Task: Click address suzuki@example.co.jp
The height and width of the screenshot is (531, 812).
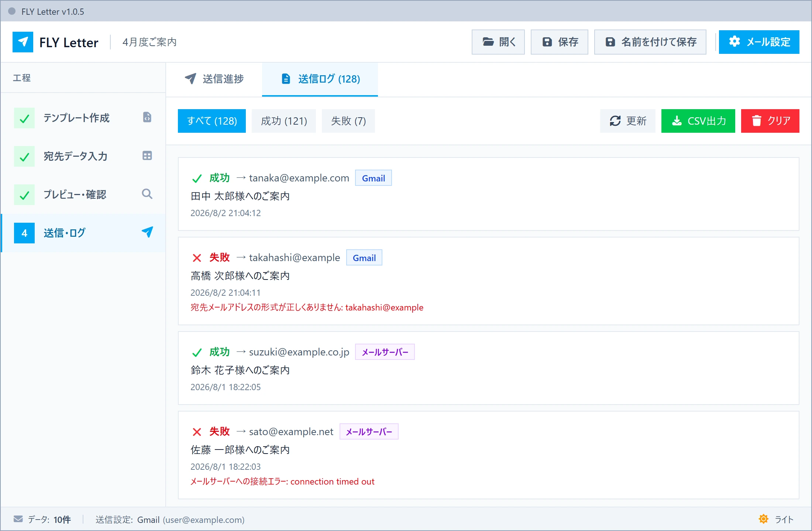Action: tap(299, 352)
